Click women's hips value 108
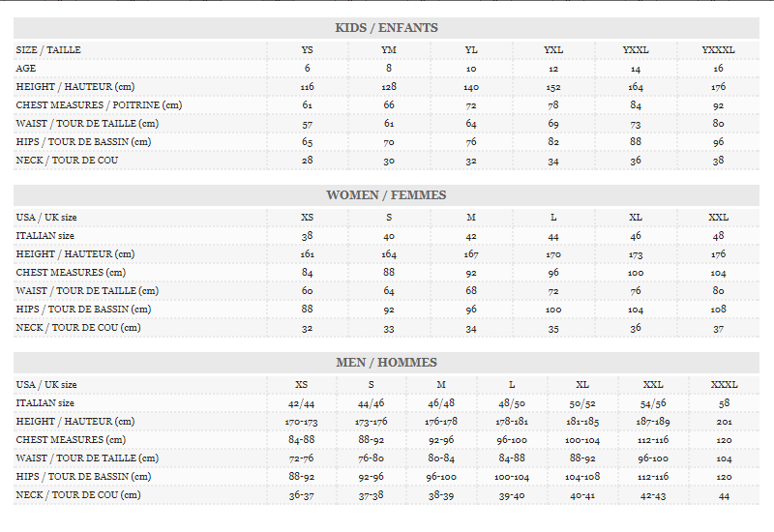774x532 pixels. pos(718,310)
